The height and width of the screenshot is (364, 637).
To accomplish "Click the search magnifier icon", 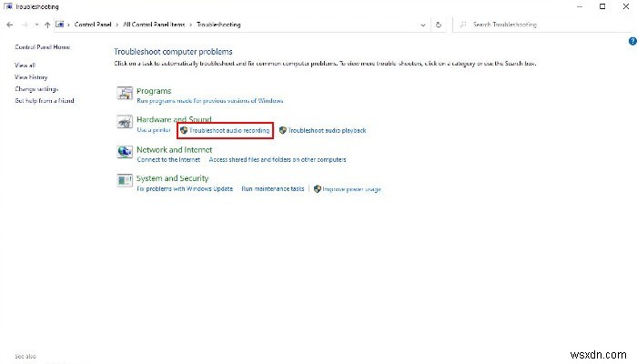I will (x=462, y=25).
